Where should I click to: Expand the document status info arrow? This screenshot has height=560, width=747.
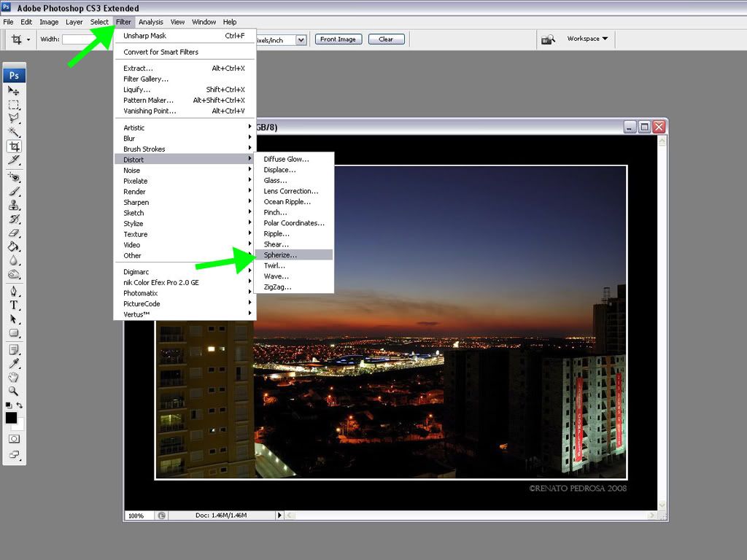pos(279,516)
